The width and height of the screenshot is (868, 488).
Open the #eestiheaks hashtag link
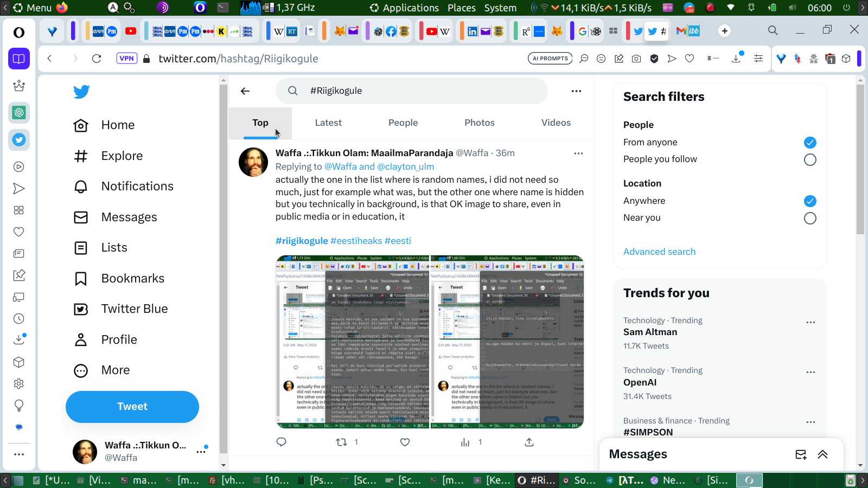(x=356, y=241)
